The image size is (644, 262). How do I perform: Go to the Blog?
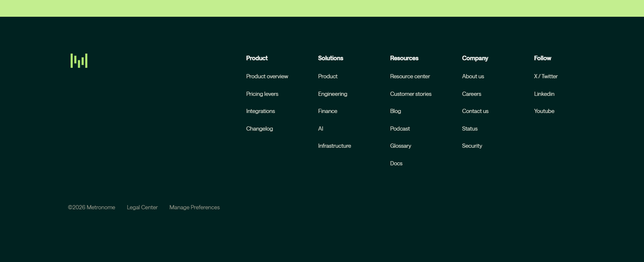pyautogui.click(x=395, y=111)
